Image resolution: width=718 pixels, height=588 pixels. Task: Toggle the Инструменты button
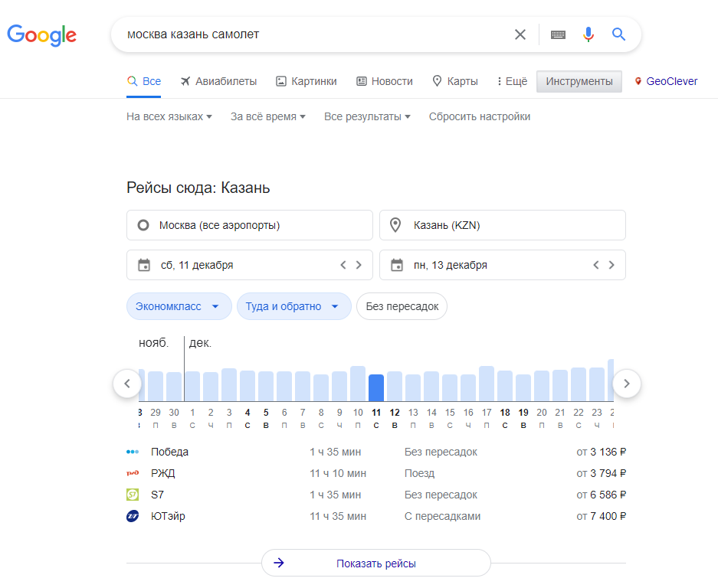(579, 81)
